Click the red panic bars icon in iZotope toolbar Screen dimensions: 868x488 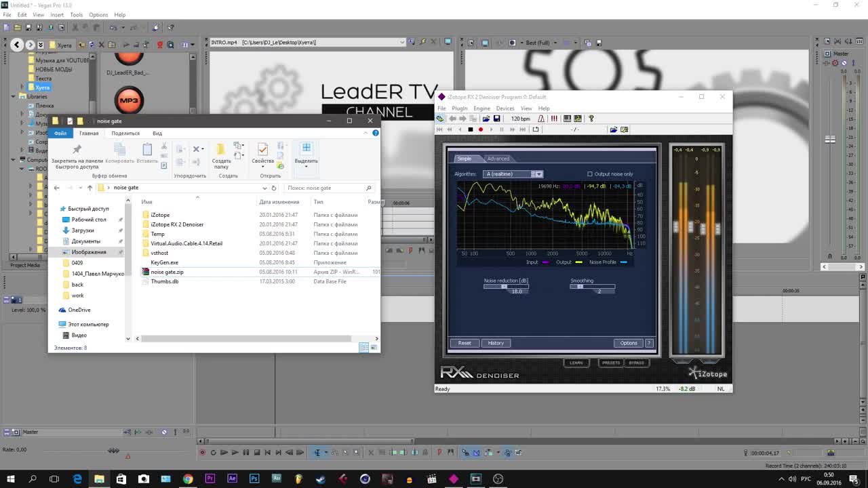(x=554, y=119)
